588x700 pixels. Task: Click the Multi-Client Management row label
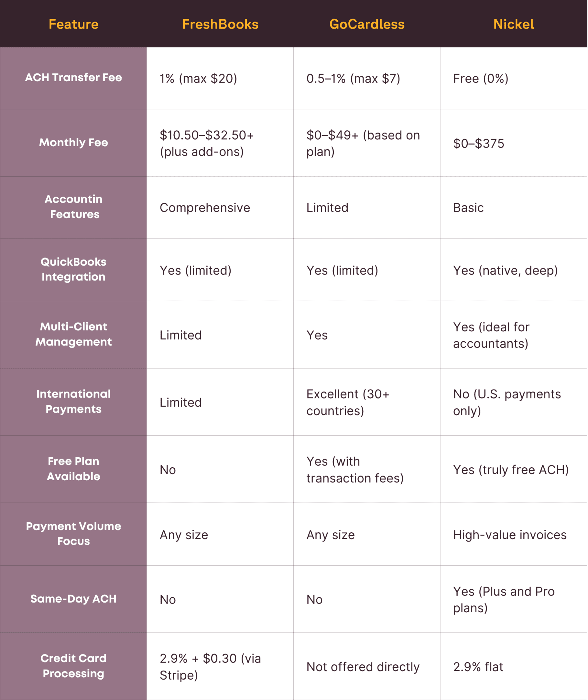click(x=73, y=334)
